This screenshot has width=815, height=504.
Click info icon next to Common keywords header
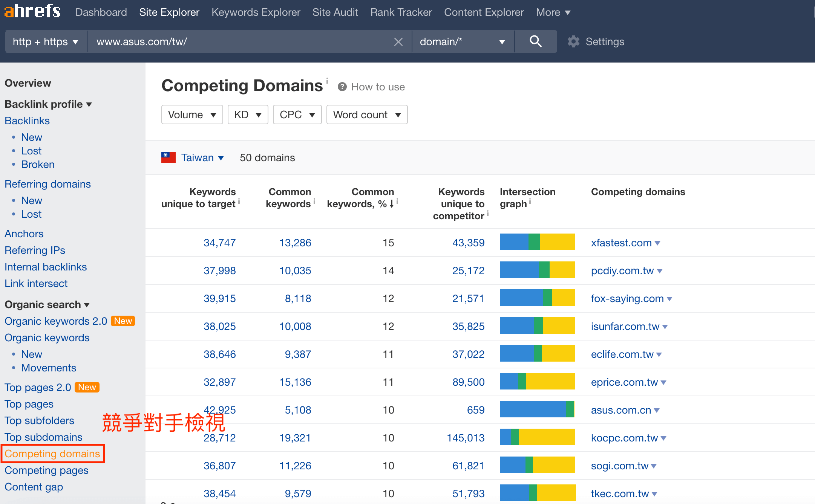click(x=314, y=202)
